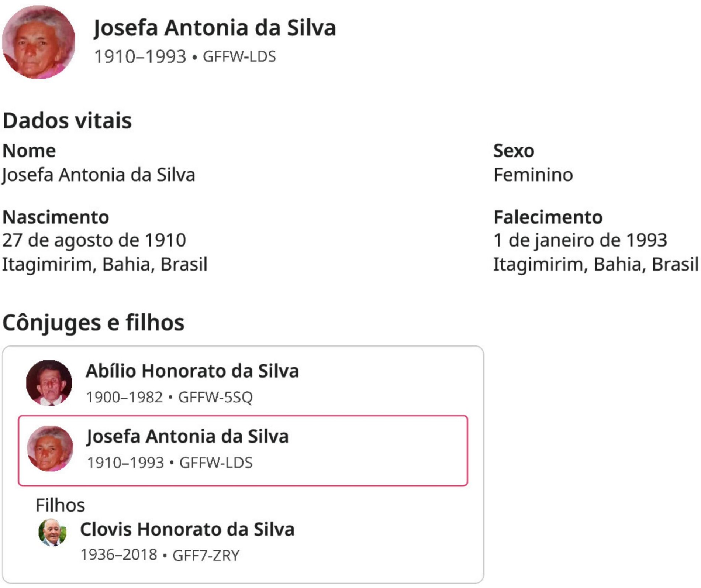Click the Dados vitais section heading
Viewport: 701px width, 588px height.
tap(67, 121)
